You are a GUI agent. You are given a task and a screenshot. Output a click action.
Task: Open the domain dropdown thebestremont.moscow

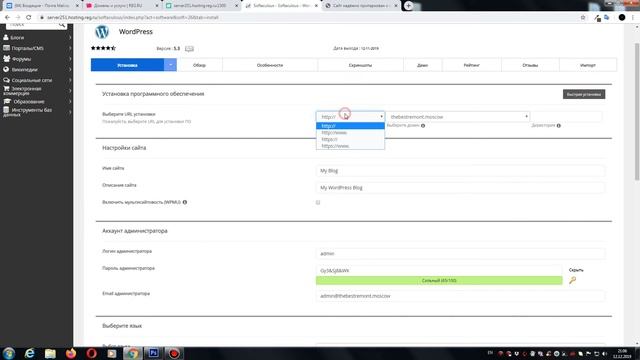coord(458,117)
